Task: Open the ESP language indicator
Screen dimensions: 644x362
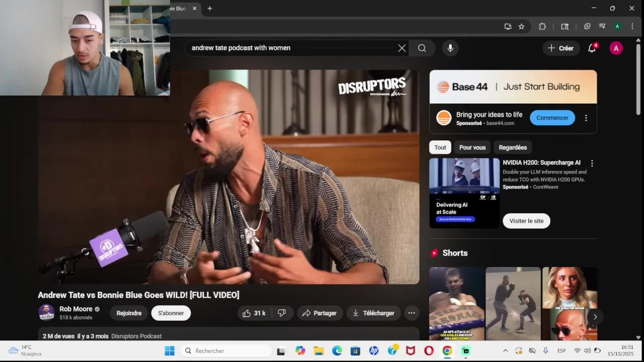Action: click(561, 351)
